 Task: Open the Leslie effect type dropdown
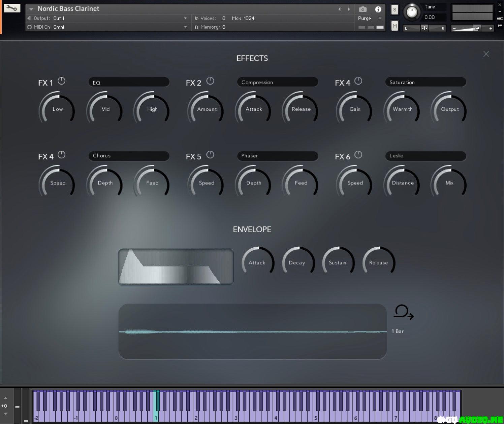426,156
